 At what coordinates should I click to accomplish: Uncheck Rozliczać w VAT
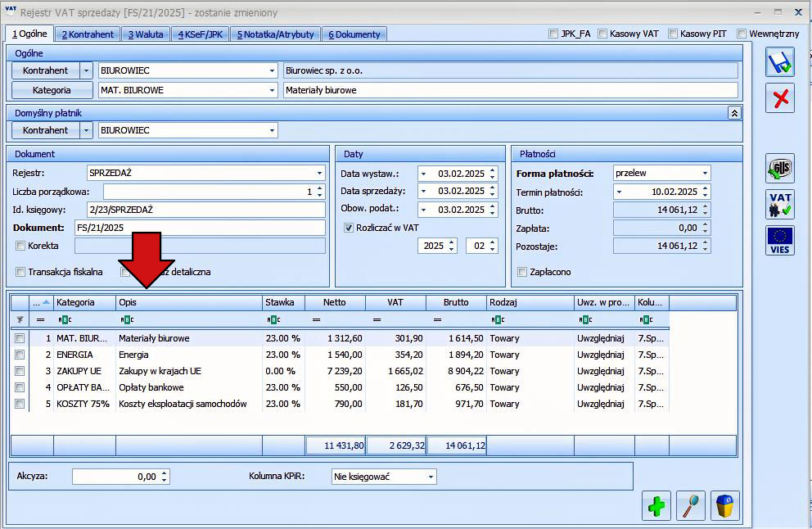[349, 228]
